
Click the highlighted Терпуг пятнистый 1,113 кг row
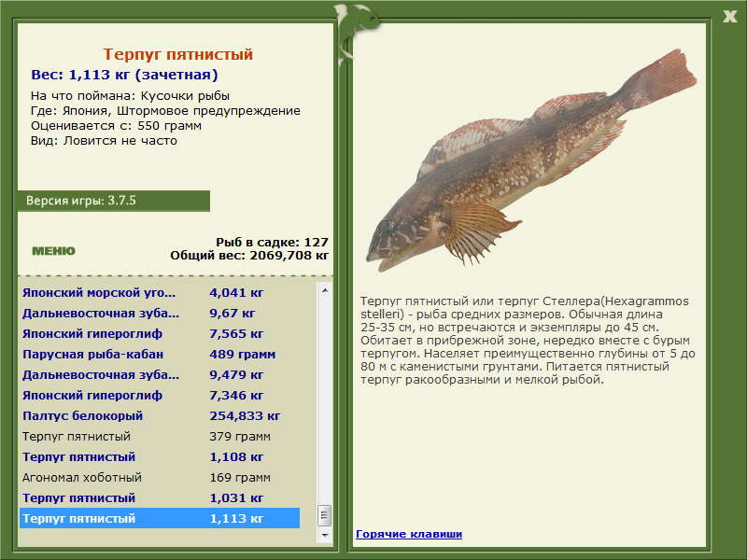(159, 518)
